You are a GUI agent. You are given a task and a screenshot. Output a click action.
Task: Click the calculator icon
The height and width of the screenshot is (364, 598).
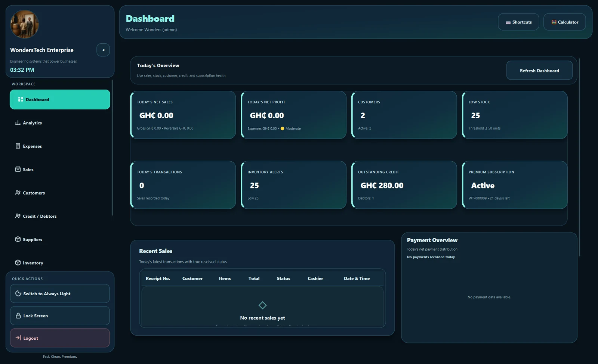pyautogui.click(x=554, y=22)
